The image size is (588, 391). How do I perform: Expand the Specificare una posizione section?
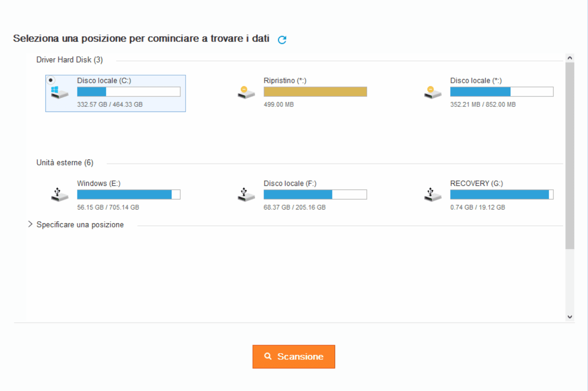pos(31,225)
